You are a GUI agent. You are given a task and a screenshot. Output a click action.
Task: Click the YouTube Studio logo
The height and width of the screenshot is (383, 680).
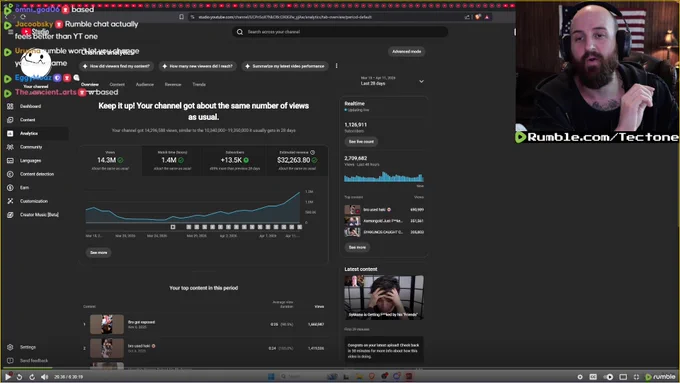tap(36, 32)
